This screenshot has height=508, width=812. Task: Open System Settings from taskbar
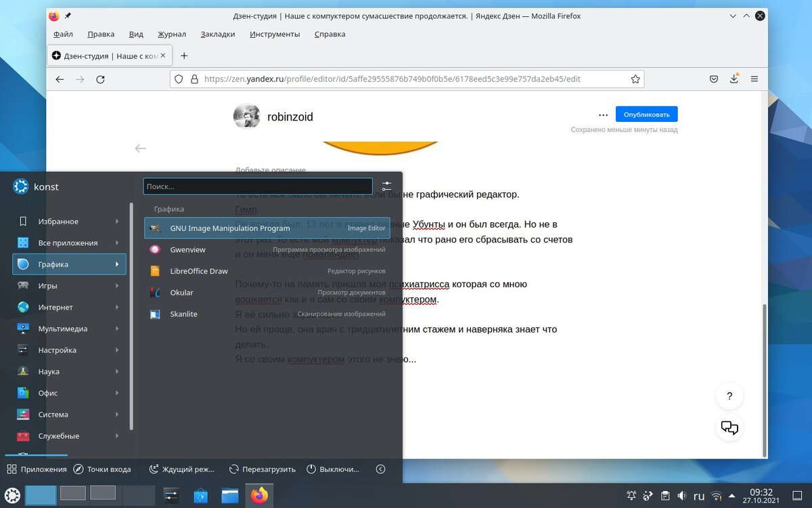click(x=171, y=496)
